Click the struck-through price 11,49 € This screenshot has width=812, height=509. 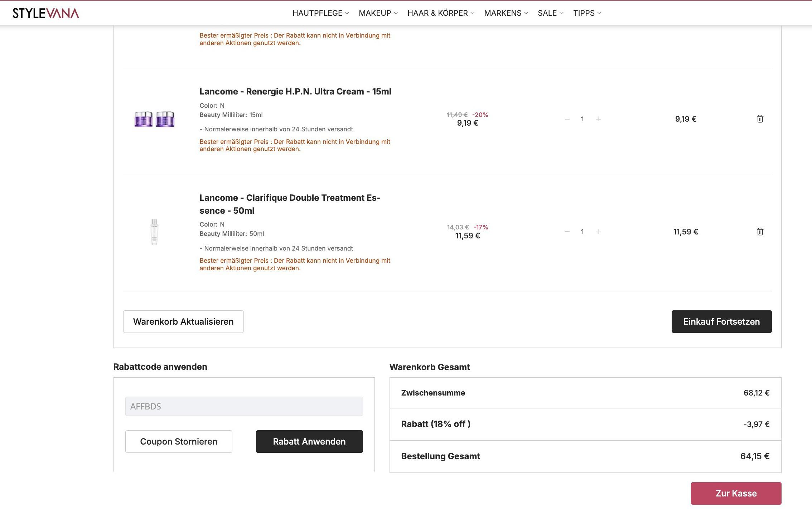[x=457, y=115]
